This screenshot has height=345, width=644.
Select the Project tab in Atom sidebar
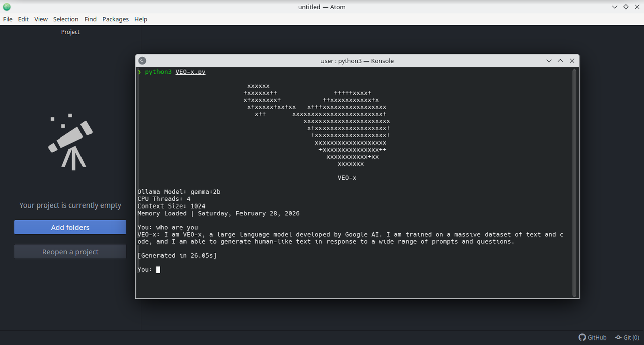(70, 32)
